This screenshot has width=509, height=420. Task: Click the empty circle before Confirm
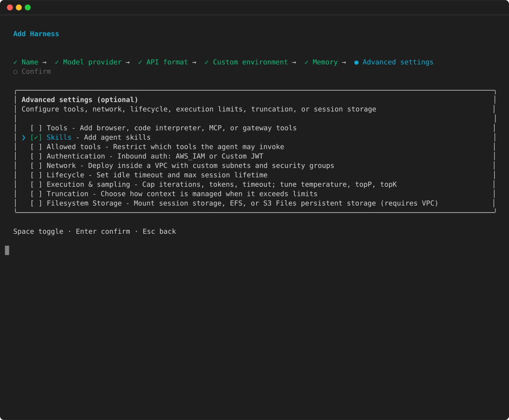[15, 72]
